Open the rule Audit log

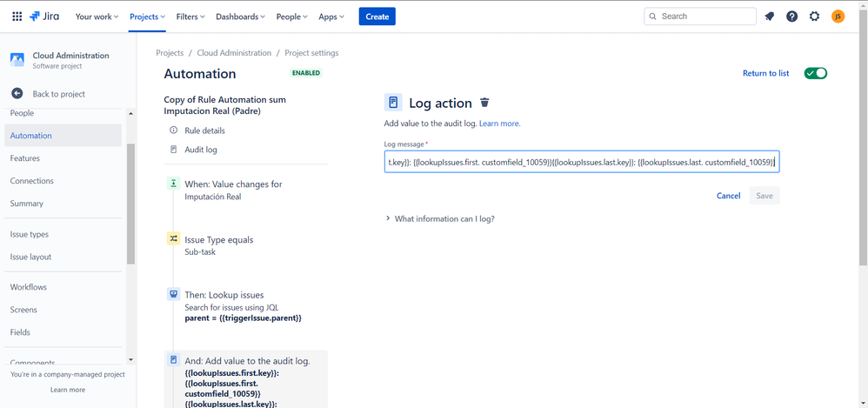pyautogui.click(x=201, y=150)
